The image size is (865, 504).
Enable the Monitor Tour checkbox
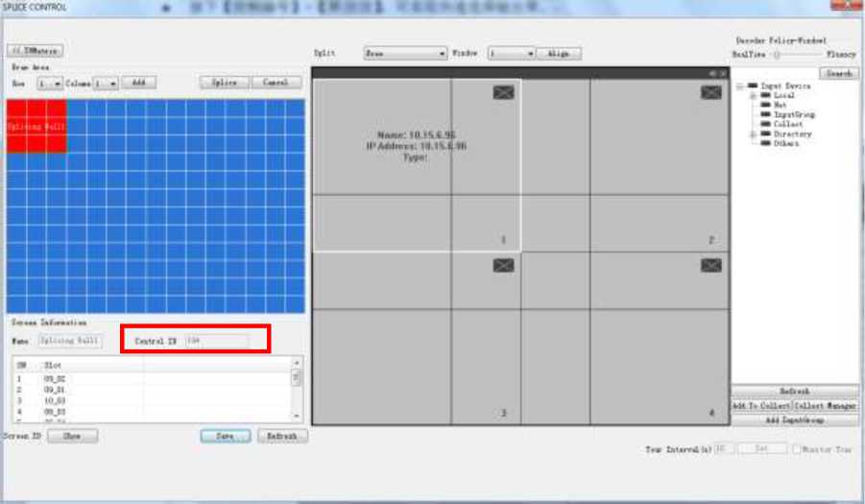[x=797, y=449]
